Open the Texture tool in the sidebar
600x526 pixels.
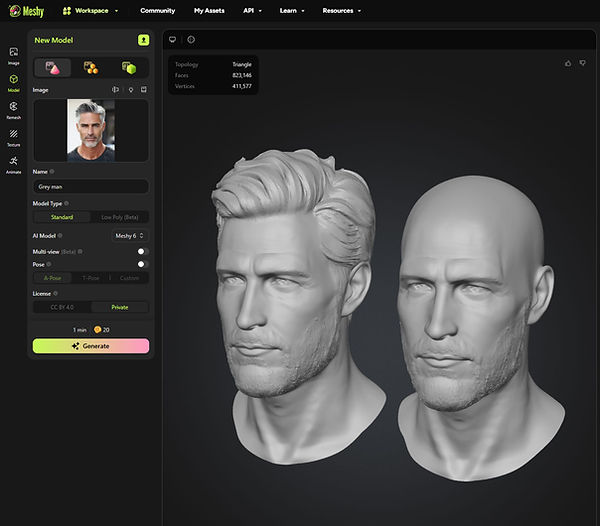[x=14, y=138]
